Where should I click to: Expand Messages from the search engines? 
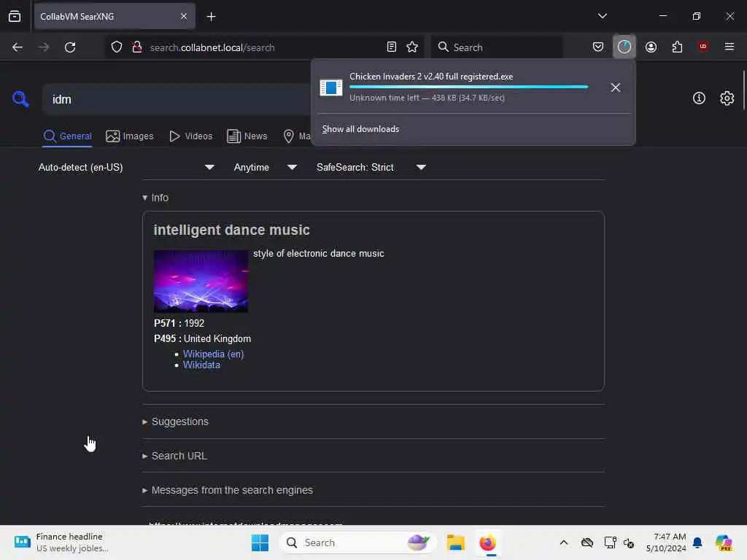pyautogui.click(x=228, y=491)
